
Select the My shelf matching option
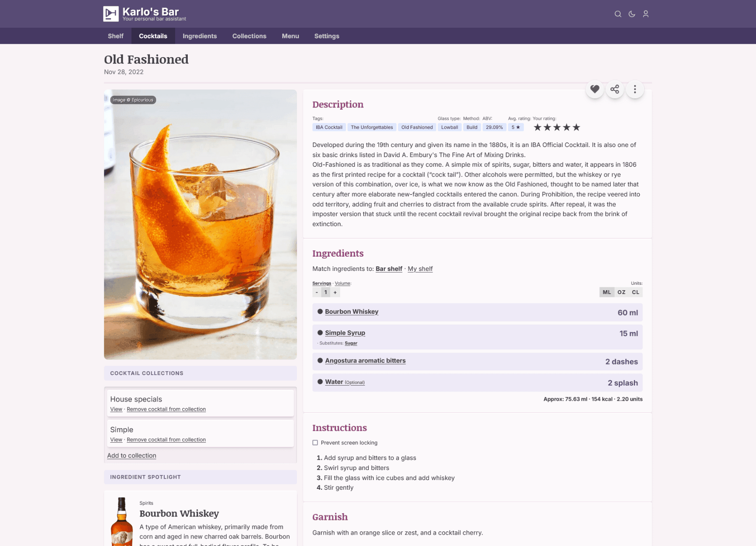(x=420, y=269)
